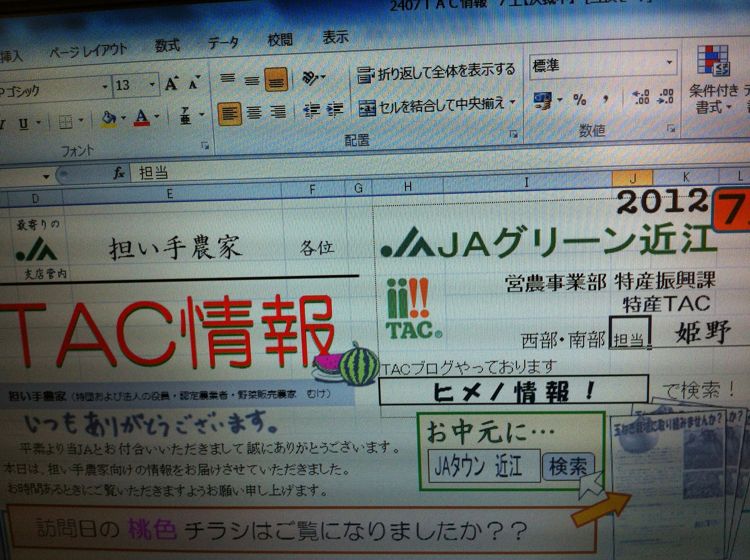Click the ヒメノ情報！ text box
The image size is (750, 560).
(x=513, y=390)
